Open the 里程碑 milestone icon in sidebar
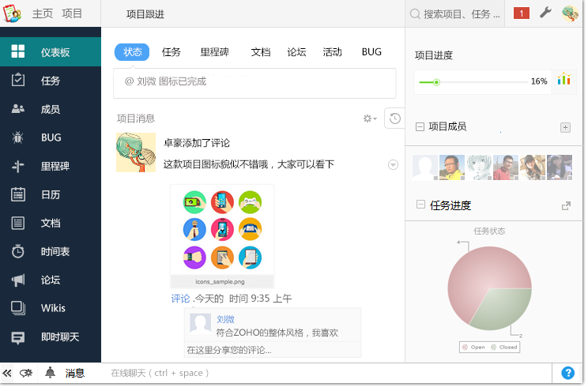Viewport: 588px width, 391px height. point(17,166)
